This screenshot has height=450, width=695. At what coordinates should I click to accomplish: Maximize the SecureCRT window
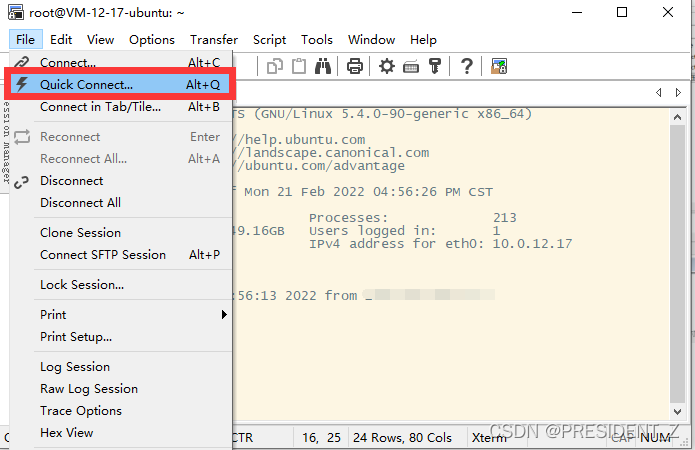coord(622,12)
